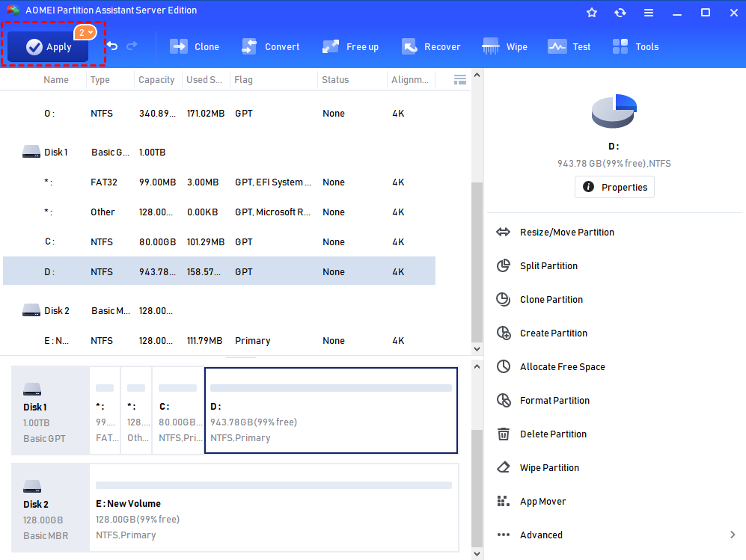
Task: Click the D: usage bar in disk map
Action: [x=331, y=388]
